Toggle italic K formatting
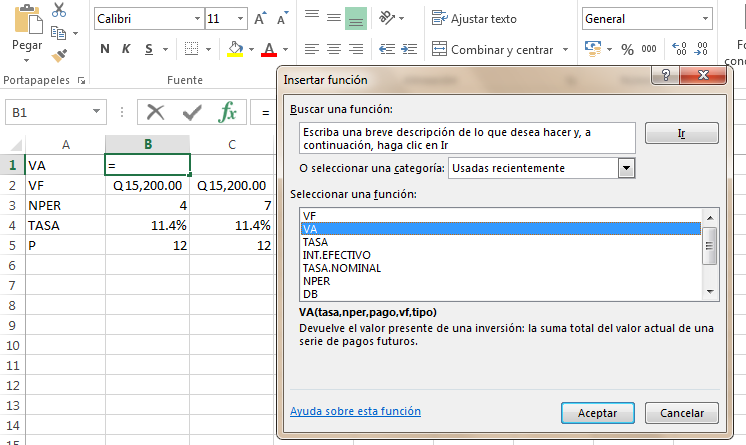746x445 pixels. [127, 49]
